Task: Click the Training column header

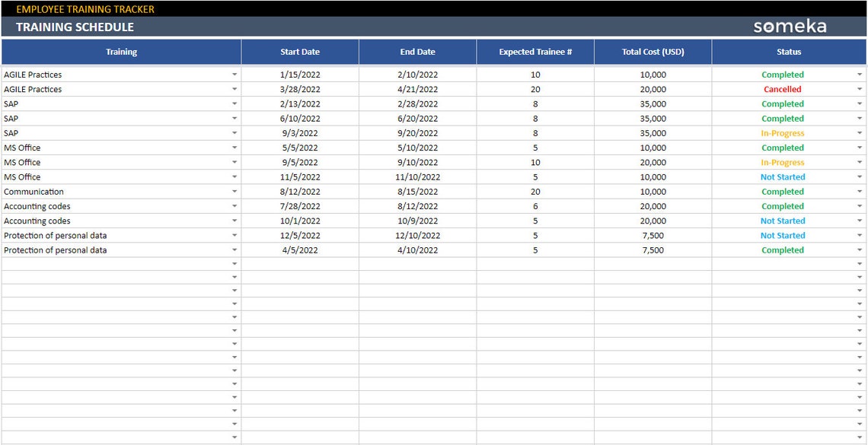Action: click(121, 52)
